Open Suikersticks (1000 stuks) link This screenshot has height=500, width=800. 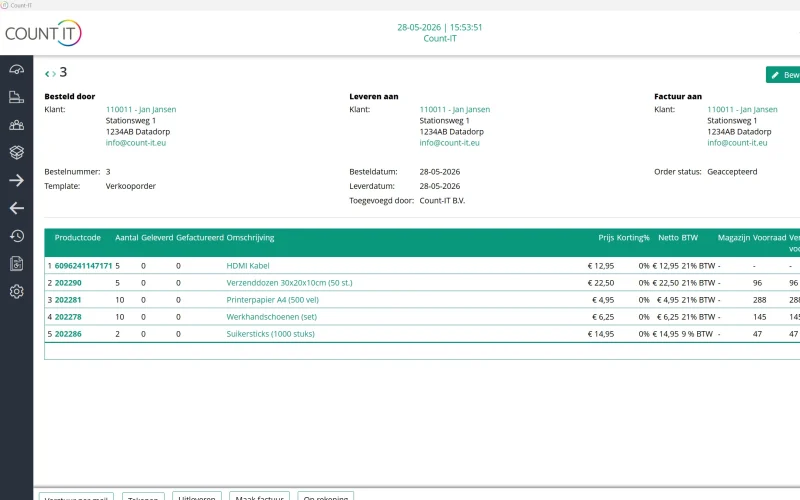pyautogui.click(x=270, y=334)
